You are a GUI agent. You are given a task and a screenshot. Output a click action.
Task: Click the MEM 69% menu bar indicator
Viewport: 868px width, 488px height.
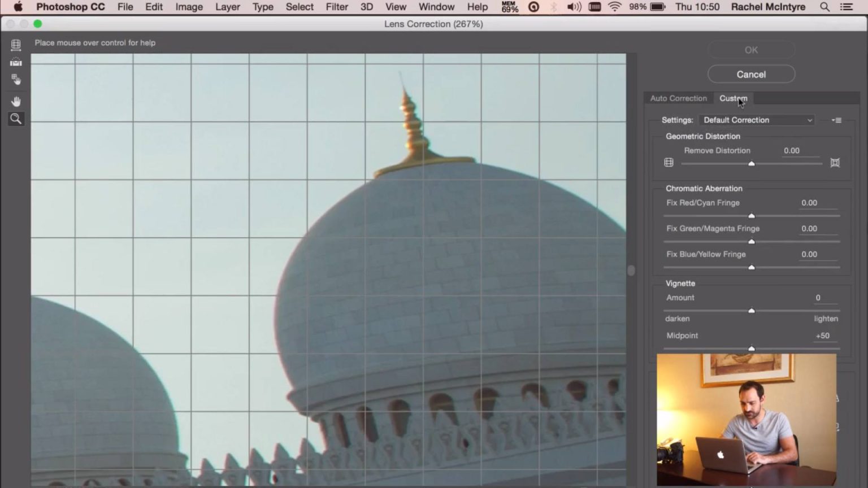[510, 7]
